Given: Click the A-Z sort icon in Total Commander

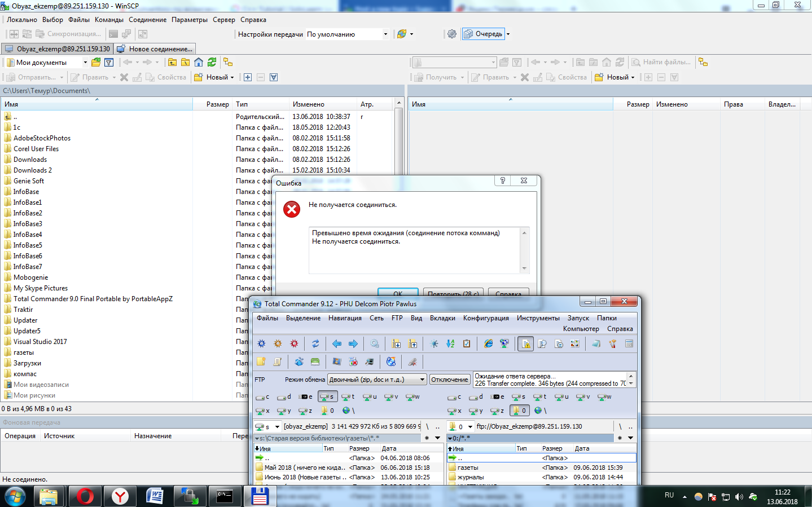Looking at the screenshot, I should coord(450,343).
